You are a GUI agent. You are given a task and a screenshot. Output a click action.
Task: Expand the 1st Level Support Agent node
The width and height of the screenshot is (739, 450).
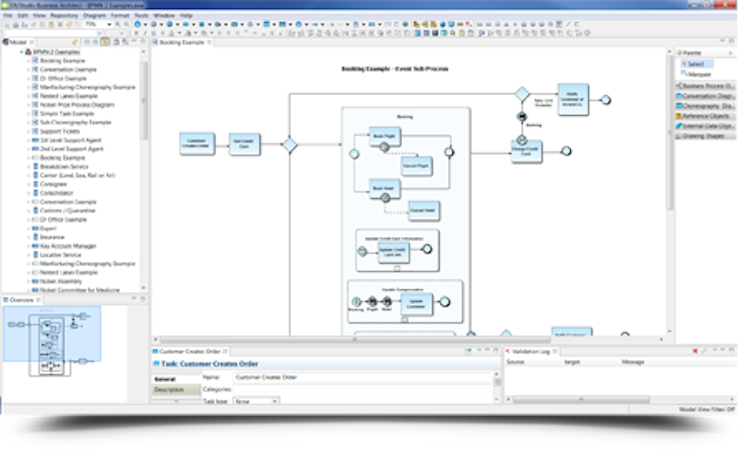click(28, 140)
